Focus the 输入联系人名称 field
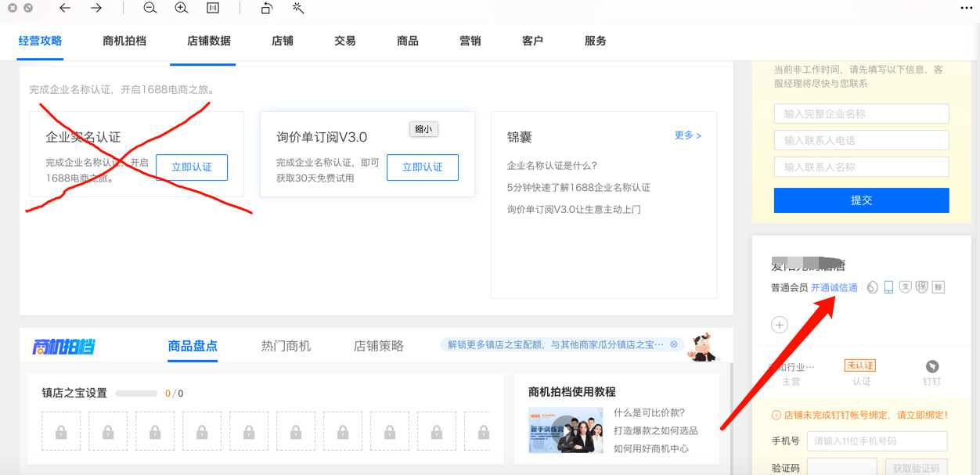 coord(861,167)
